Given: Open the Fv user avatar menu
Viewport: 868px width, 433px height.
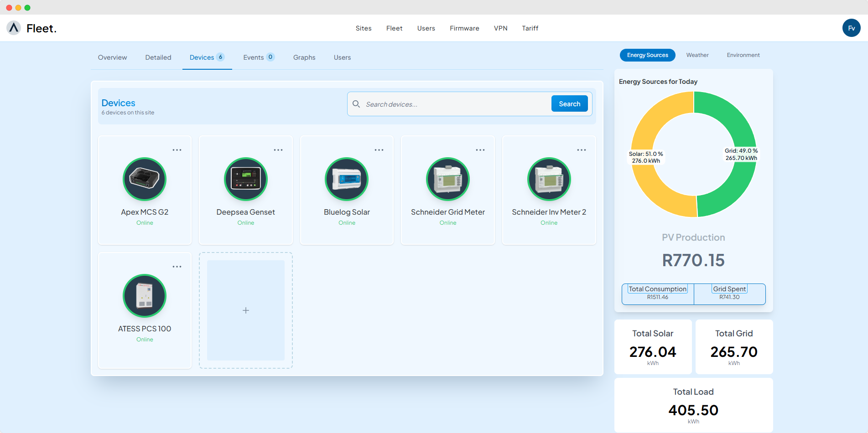Looking at the screenshot, I should [x=851, y=28].
